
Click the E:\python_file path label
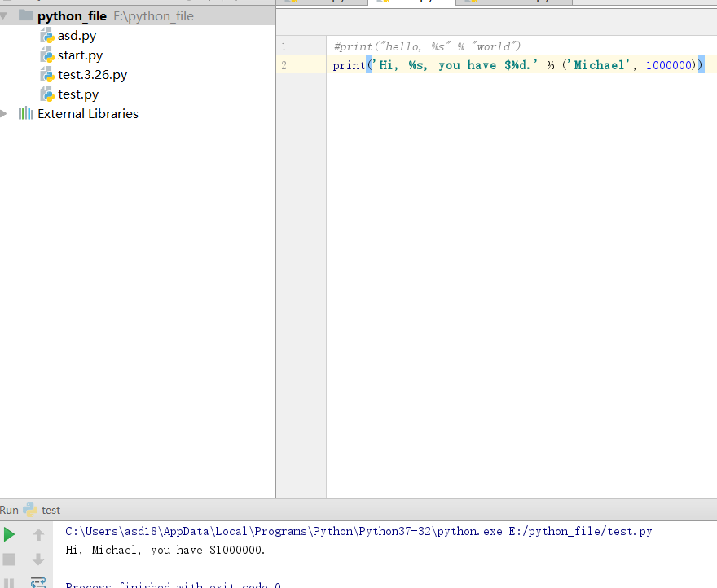tap(154, 16)
